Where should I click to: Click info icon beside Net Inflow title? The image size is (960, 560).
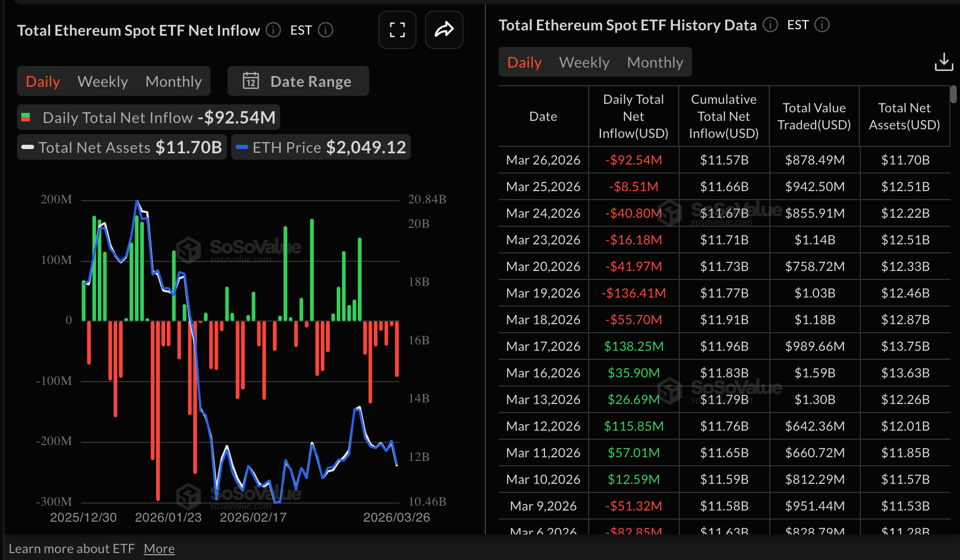click(x=273, y=30)
